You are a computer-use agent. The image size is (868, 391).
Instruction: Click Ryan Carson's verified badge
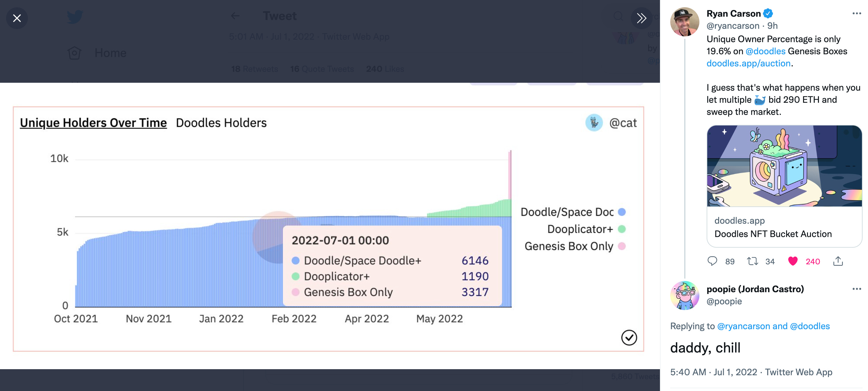(x=768, y=13)
